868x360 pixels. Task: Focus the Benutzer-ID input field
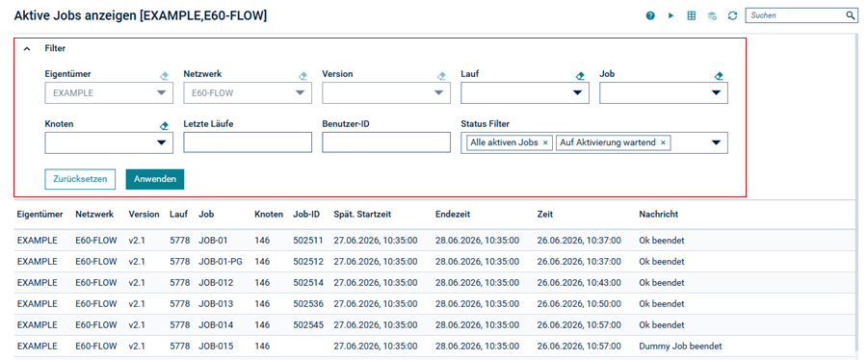point(386,142)
